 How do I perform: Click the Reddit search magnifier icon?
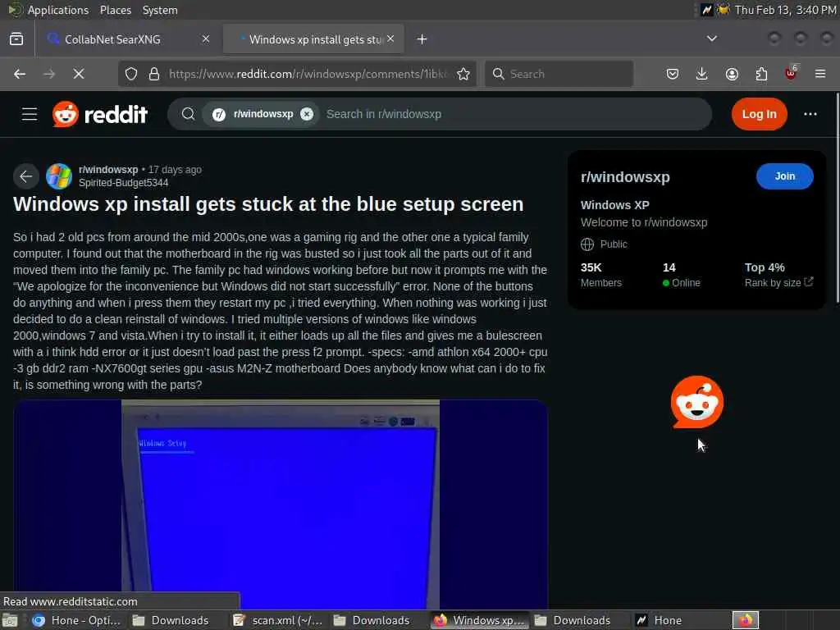[188, 114]
